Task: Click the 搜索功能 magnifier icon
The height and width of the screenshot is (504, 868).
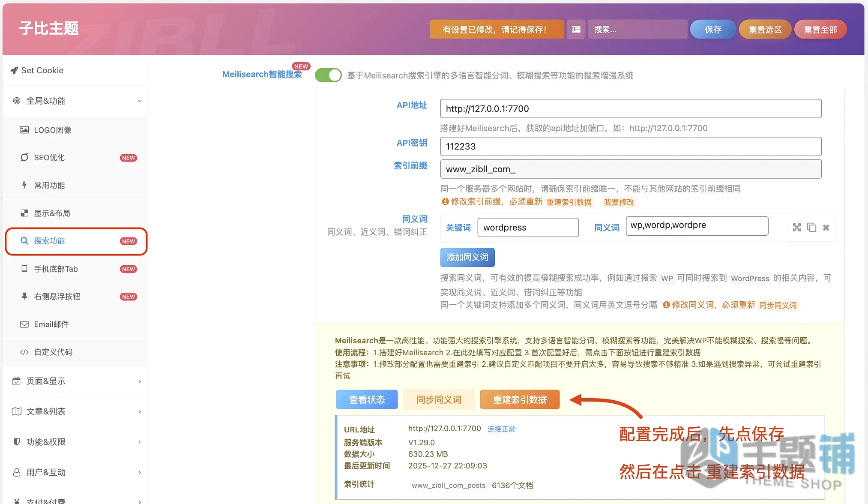Action: 24,240
